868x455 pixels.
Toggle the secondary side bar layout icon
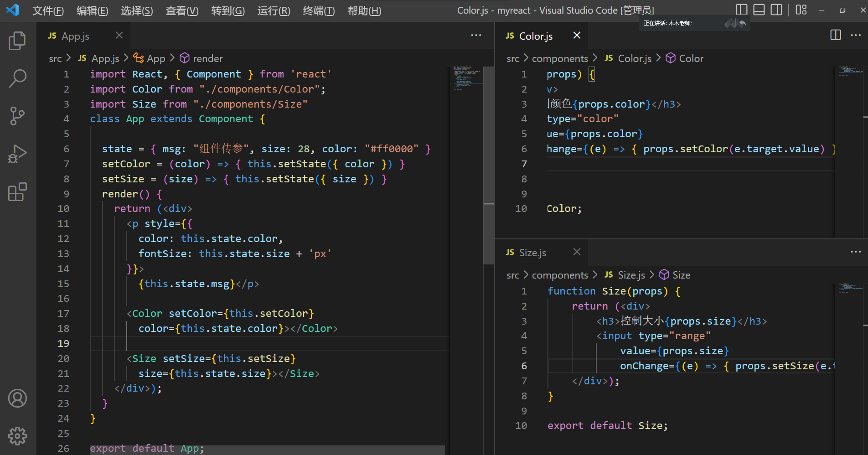[x=776, y=10]
